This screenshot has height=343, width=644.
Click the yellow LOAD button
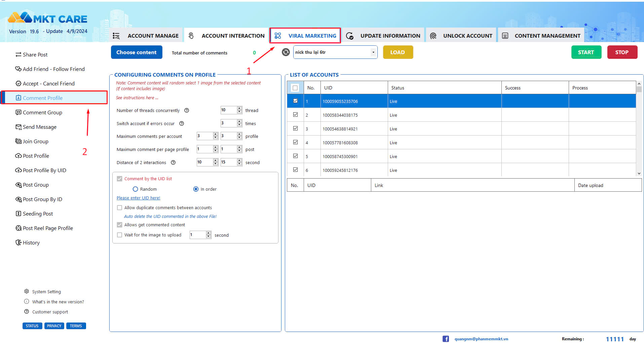[398, 52]
